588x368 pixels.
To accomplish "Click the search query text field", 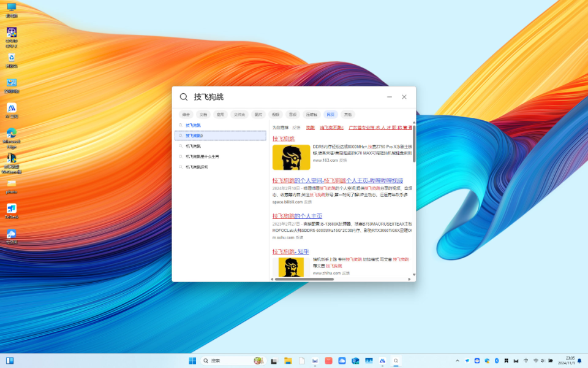I will click(x=285, y=97).
